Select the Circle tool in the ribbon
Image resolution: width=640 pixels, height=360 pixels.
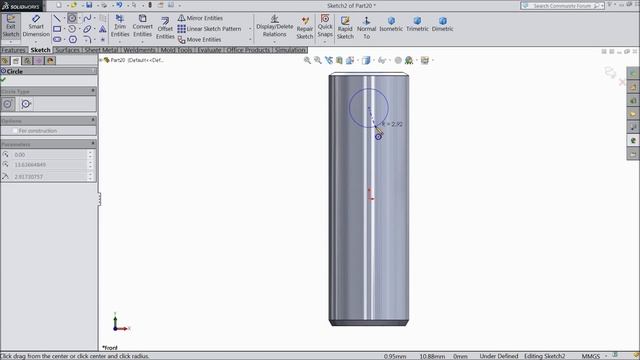point(72,18)
